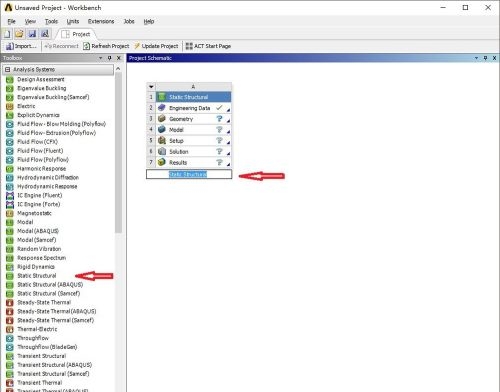Select Transient Structural system
The width and height of the screenshot is (500, 392).
(x=42, y=356)
